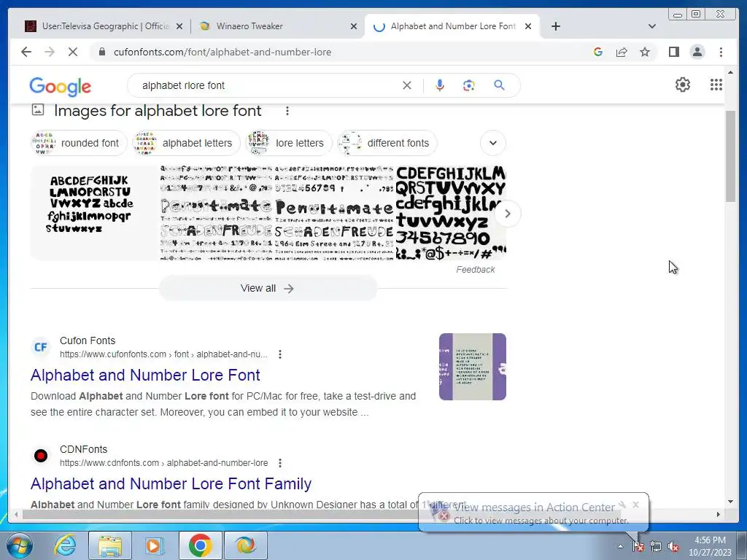The image size is (747, 560).
Task: Open the Cufon Fonts result thumbnail
Action: click(472, 367)
